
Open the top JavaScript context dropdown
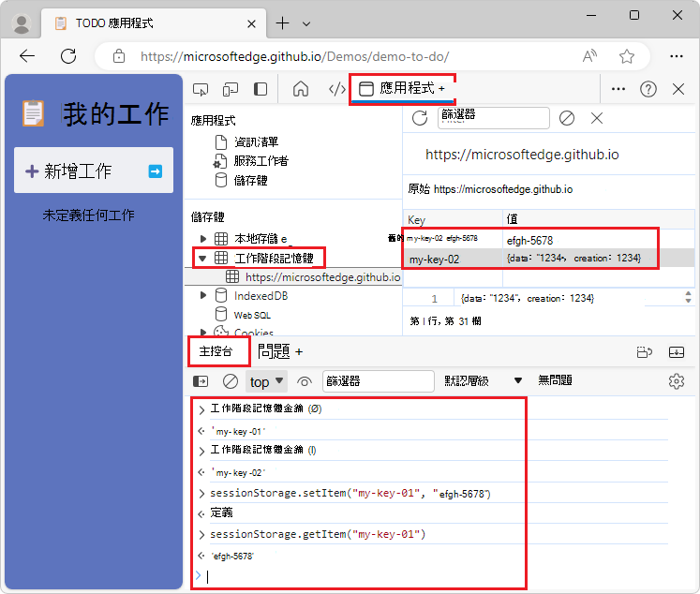pyautogui.click(x=266, y=382)
